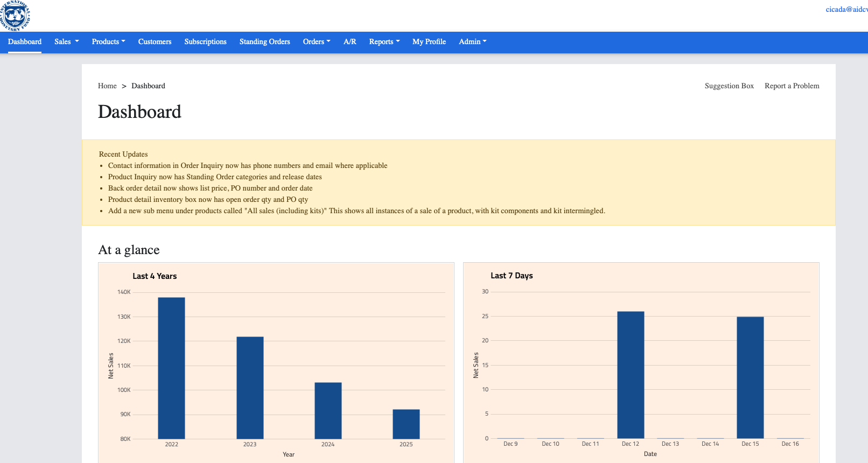Click the Dashboard breadcrumb
Image resolution: width=868 pixels, height=463 pixels.
coord(148,86)
